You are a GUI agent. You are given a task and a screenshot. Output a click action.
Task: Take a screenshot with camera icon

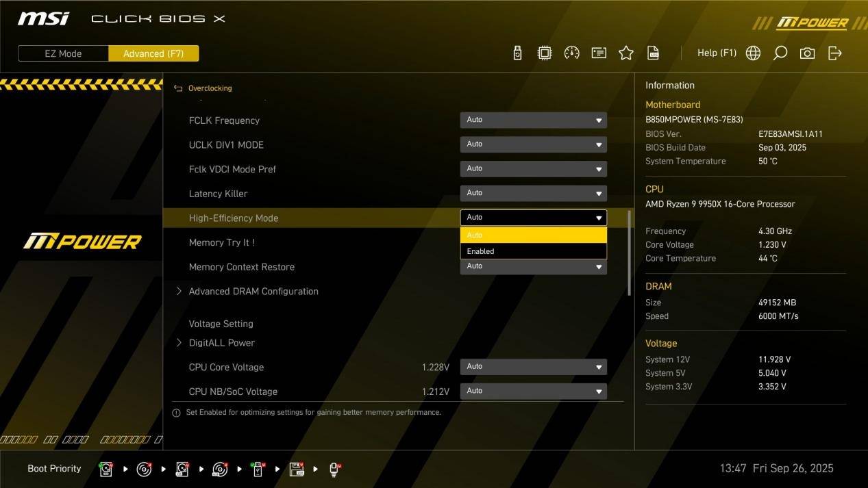[x=807, y=53]
